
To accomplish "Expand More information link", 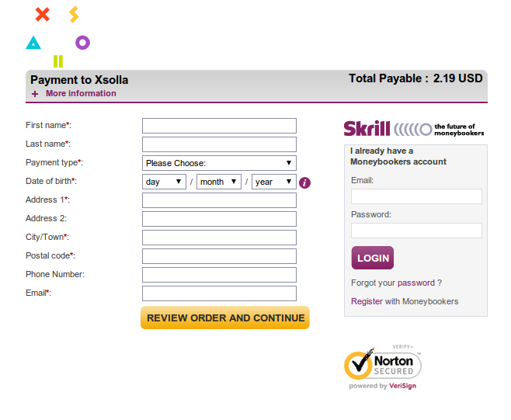I will pos(81,93).
